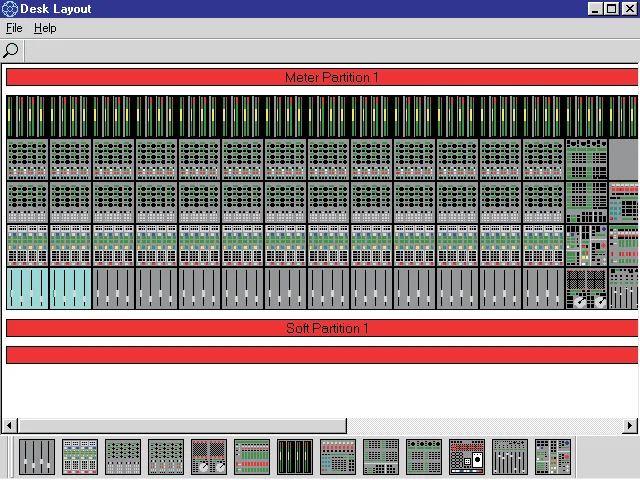Click the empty scrollbar track right of thumb
Image resolution: width=640 pixels, height=480 pixels.
485,425
